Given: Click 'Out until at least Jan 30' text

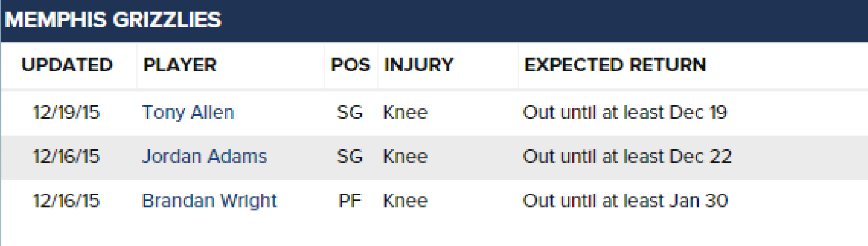Looking at the screenshot, I should click(x=625, y=201).
